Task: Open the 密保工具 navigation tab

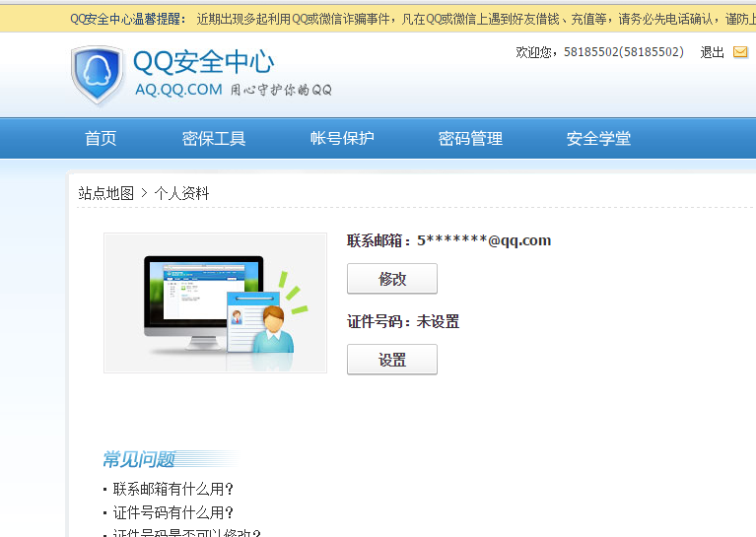Action: (x=214, y=138)
